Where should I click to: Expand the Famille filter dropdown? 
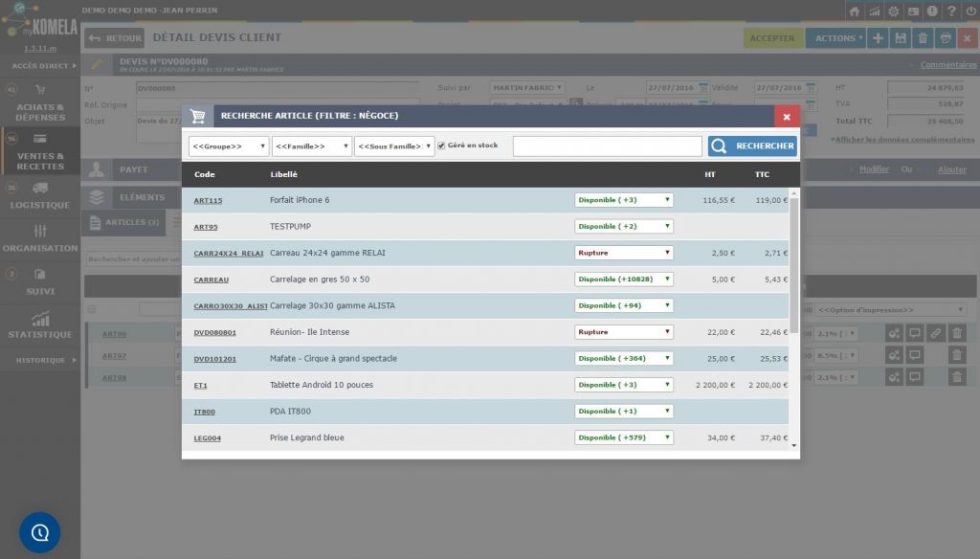click(x=311, y=146)
